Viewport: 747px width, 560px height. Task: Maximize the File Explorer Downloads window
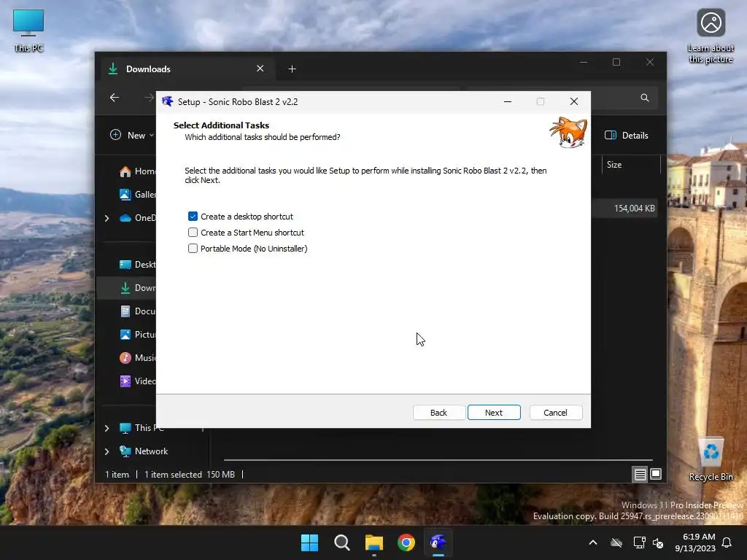click(x=616, y=63)
